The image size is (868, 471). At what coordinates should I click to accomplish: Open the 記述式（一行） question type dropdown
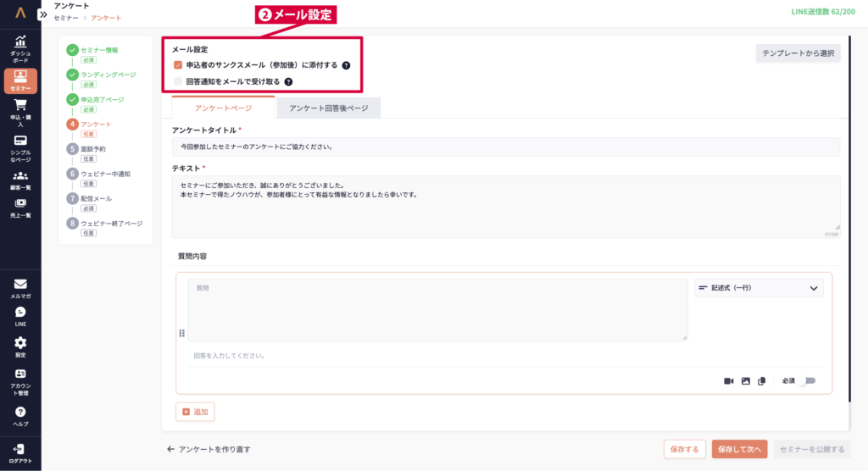(759, 288)
